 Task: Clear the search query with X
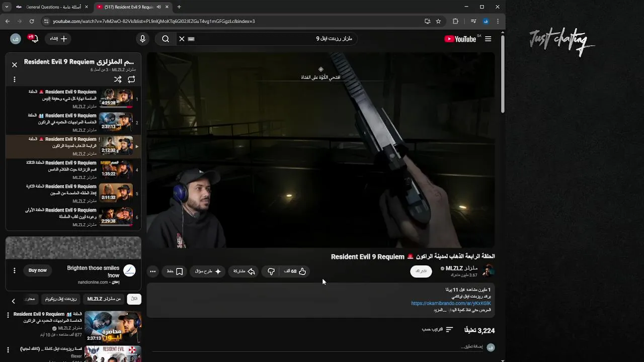182,39
